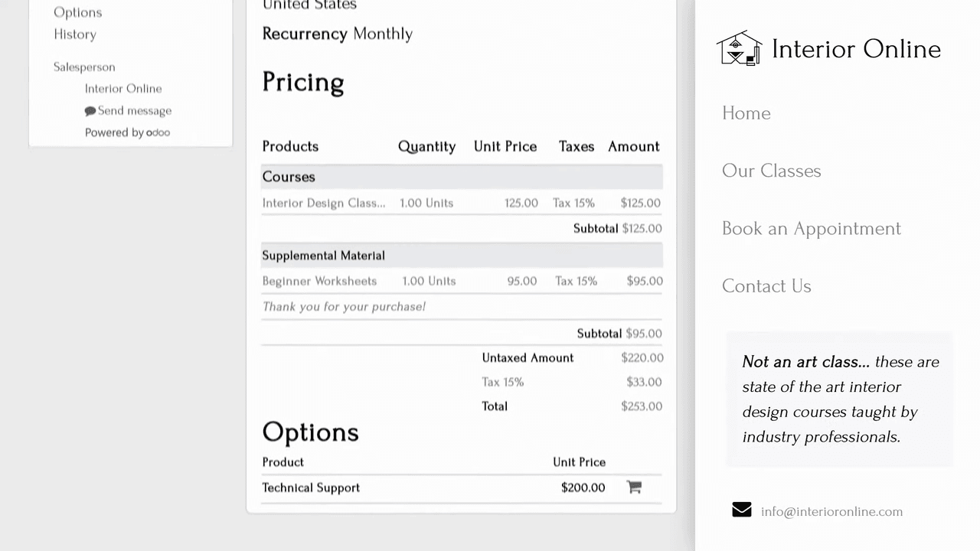Click the Courses section header row
The image size is (980, 551).
click(289, 177)
